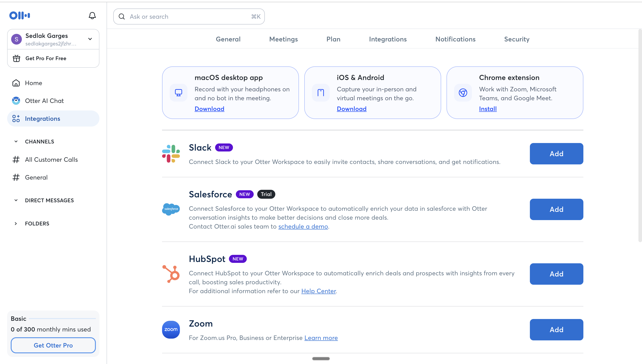Select the Integrations sidebar icon

(x=16, y=119)
